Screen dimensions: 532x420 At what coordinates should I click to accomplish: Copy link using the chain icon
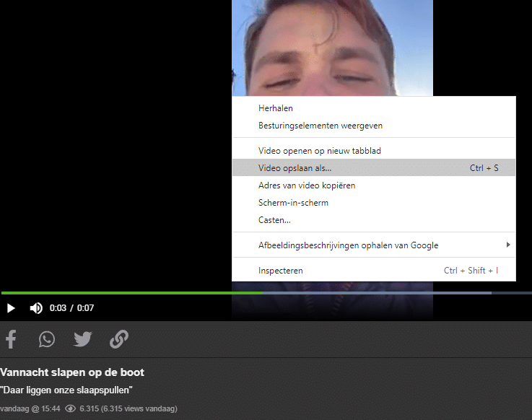pos(119,339)
